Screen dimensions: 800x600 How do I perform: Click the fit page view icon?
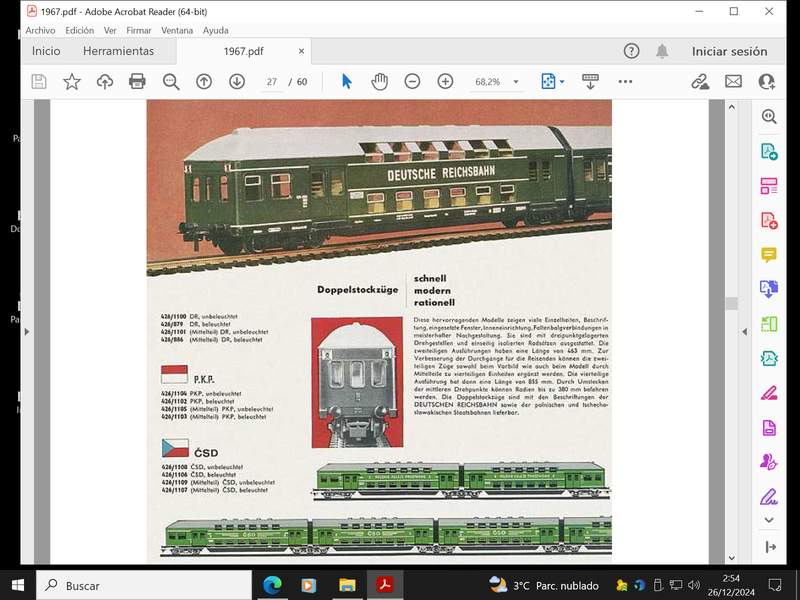[x=548, y=82]
